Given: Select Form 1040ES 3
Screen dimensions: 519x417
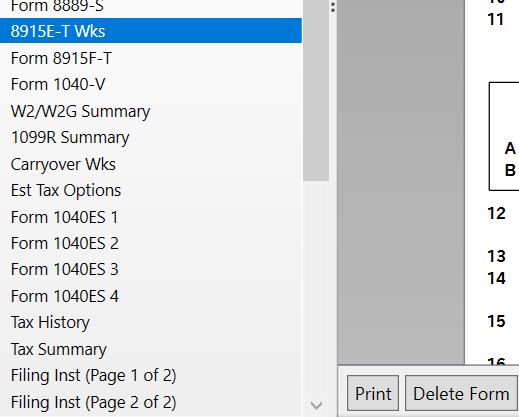Looking at the screenshot, I should pyautogui.click(x=151, y=269).
